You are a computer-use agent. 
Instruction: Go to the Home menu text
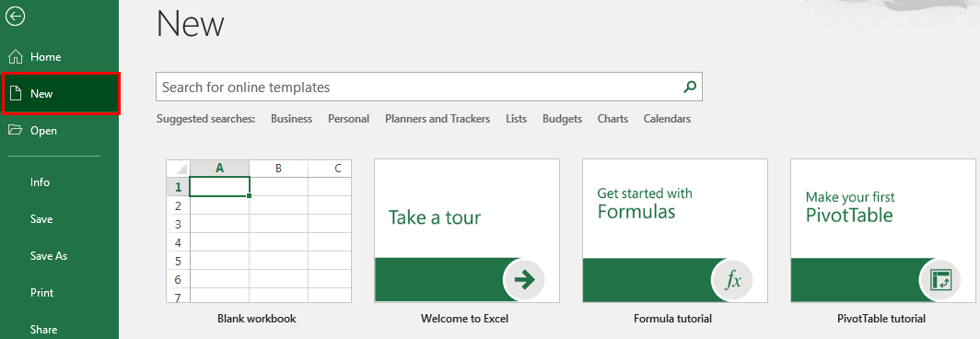pyautogui.click(x=46, y=57)
